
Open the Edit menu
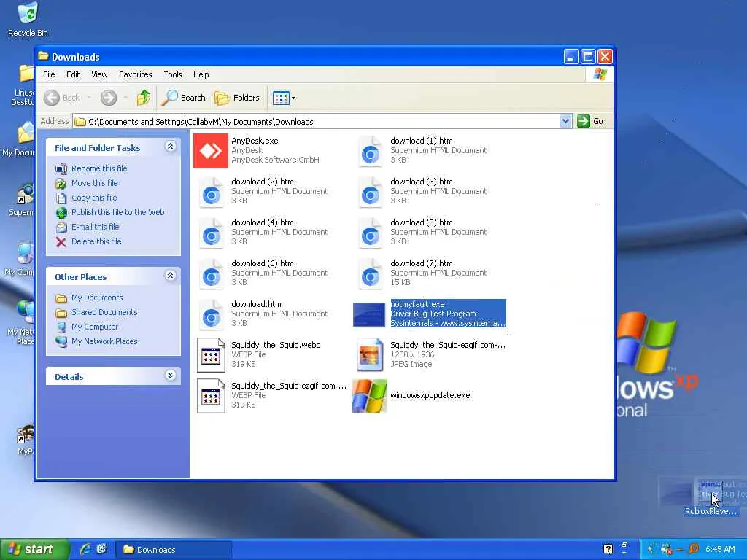(x=73, y=74)
